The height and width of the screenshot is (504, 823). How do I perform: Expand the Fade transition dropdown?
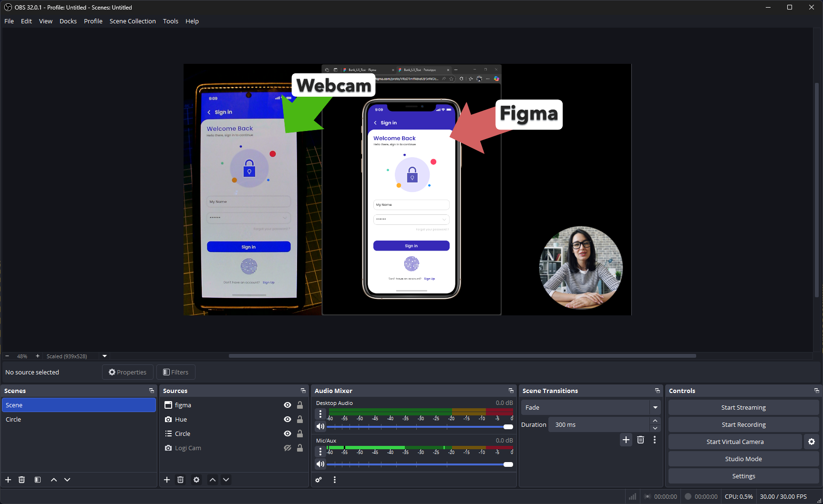point(655,407)
